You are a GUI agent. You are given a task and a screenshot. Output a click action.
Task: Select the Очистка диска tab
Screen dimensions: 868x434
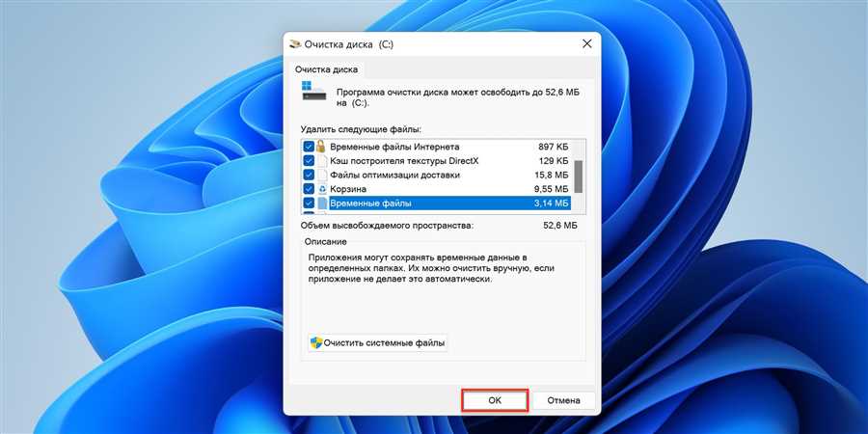click(x=326, y=69)
